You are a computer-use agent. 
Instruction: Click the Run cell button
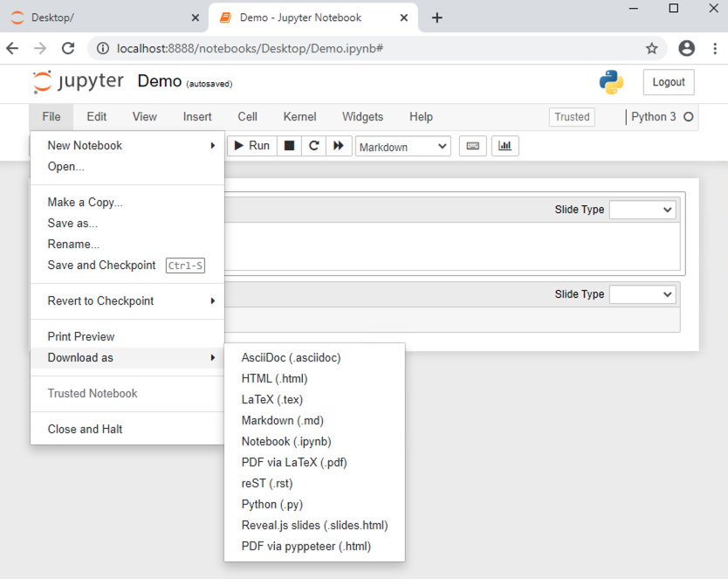click(252, 146)
